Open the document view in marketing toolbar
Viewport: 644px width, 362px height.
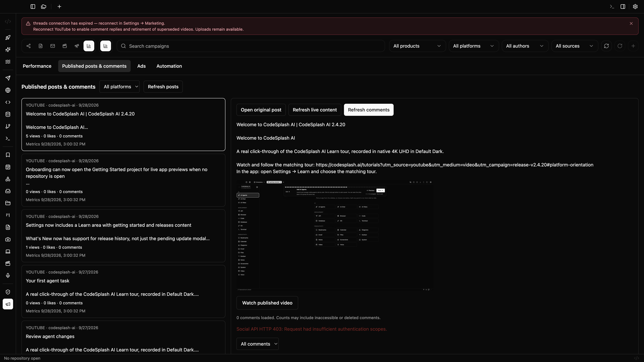click(x=40, y=46)
